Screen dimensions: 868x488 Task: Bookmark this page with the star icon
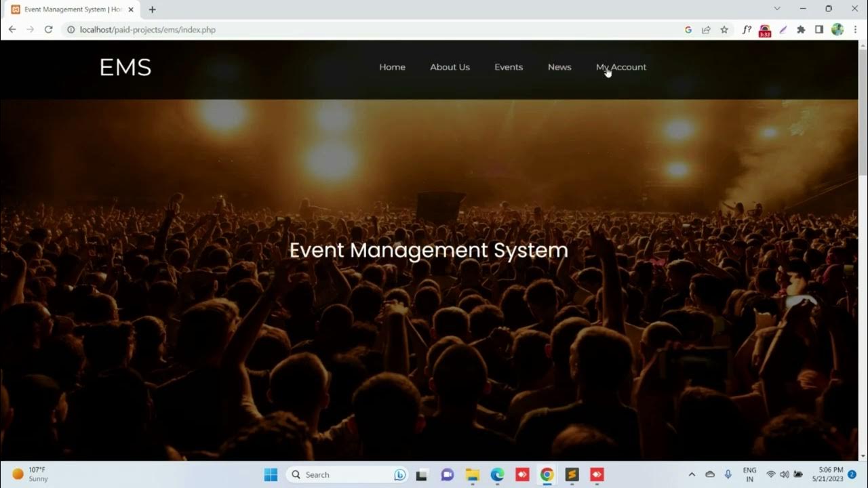[x=724, y=30]
